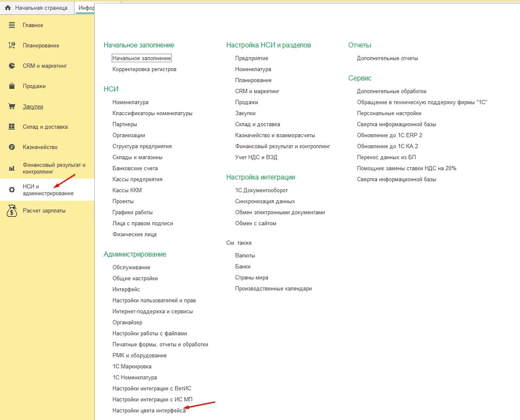Click the Финансовый результат bar chart icon
The height and width of the screenshot is (420, 520).
click(12, 169)
